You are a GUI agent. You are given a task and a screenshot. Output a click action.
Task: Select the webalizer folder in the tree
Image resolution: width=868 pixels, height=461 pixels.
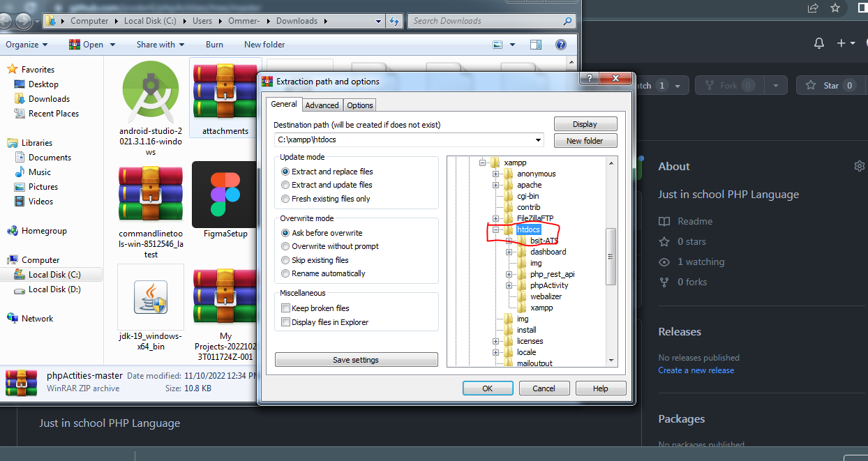click(x=546, y=296)
